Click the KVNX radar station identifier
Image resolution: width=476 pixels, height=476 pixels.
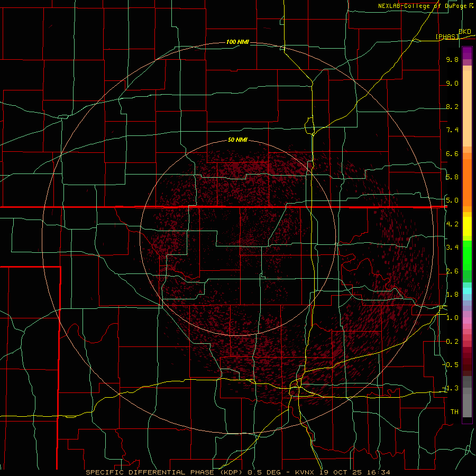point(305,472)
